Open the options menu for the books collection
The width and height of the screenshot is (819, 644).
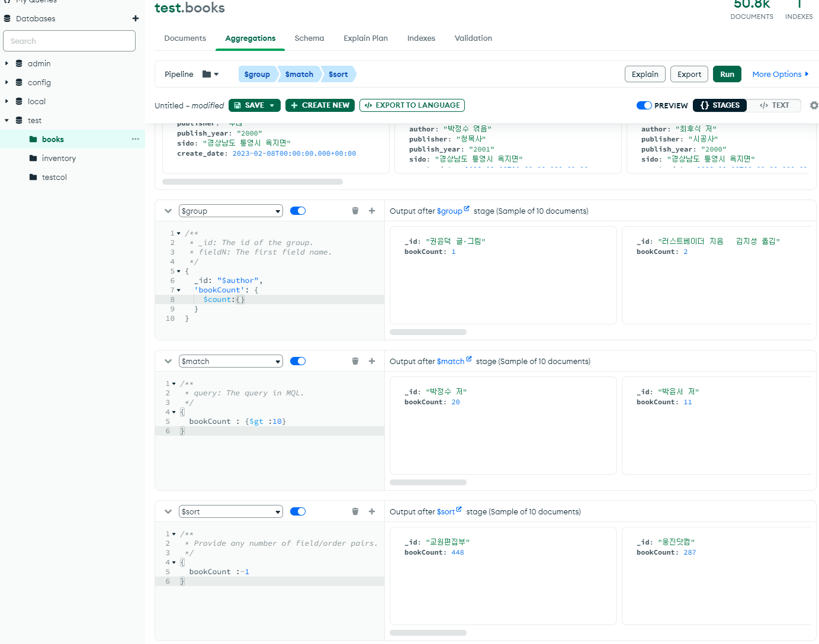coord(135,139)
